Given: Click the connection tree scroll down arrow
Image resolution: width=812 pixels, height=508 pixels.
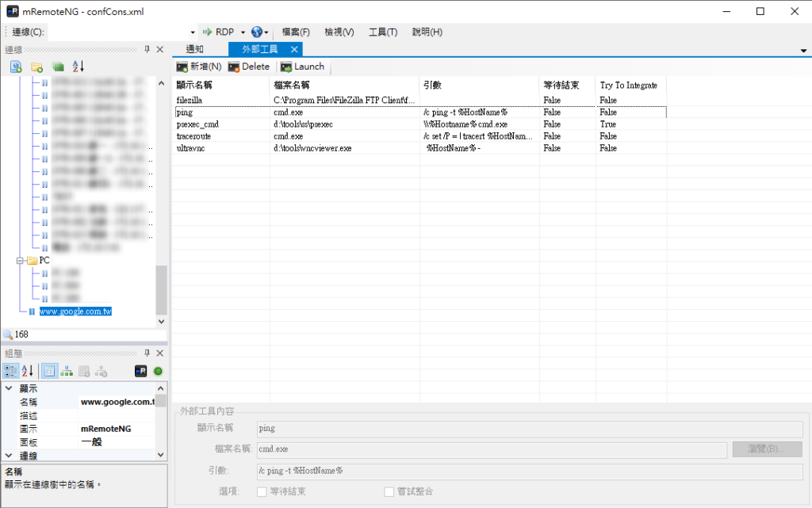Looking at the screenshot, I should [x=161, y=321].
